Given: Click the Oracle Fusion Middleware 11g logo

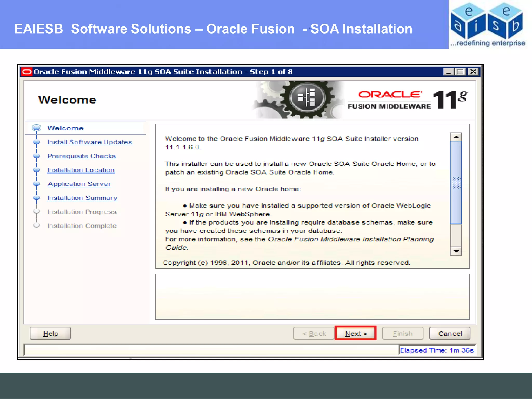Looking at the screenshot, I should click(x=408, y=100).
